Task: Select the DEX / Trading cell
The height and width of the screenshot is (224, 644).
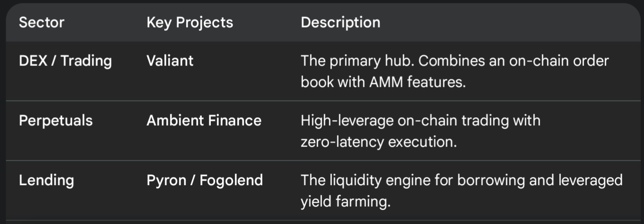Action: click(65, 61)
